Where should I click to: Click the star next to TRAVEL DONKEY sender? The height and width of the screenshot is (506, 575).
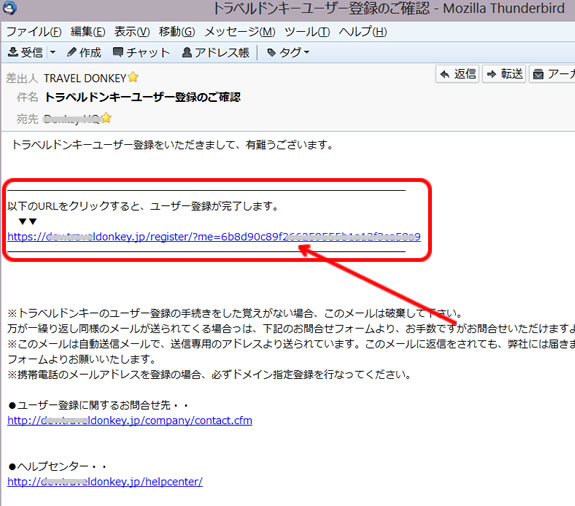[133, 77]
